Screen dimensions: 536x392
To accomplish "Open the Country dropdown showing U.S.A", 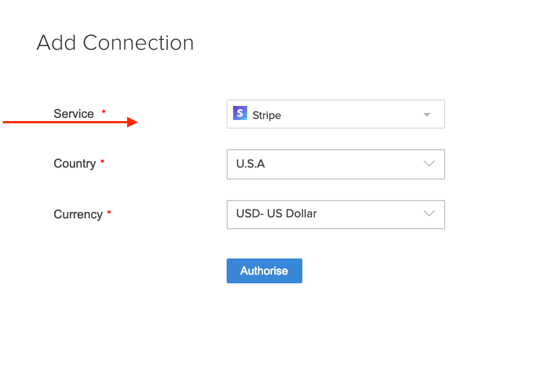I will pos(335,164).
